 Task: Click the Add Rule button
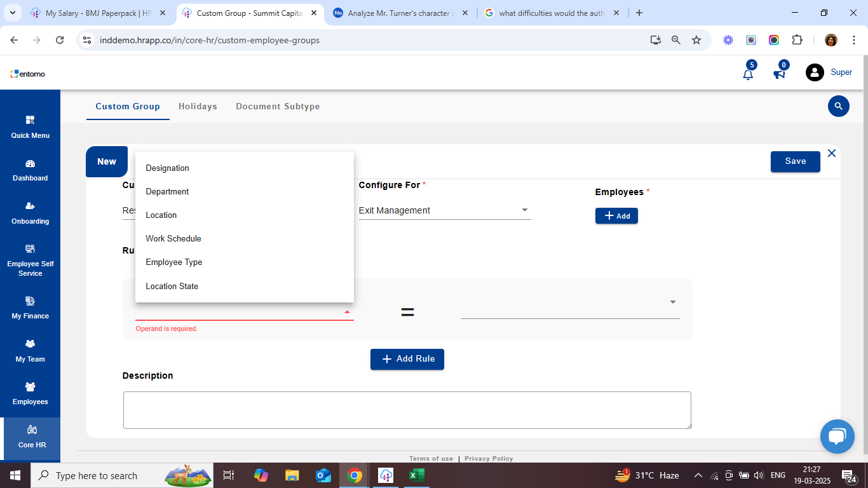(407, 359)
